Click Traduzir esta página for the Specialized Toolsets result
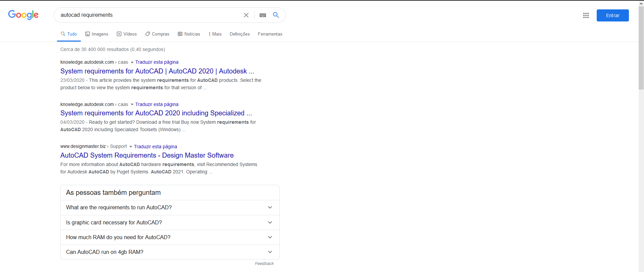 [157, 104]
